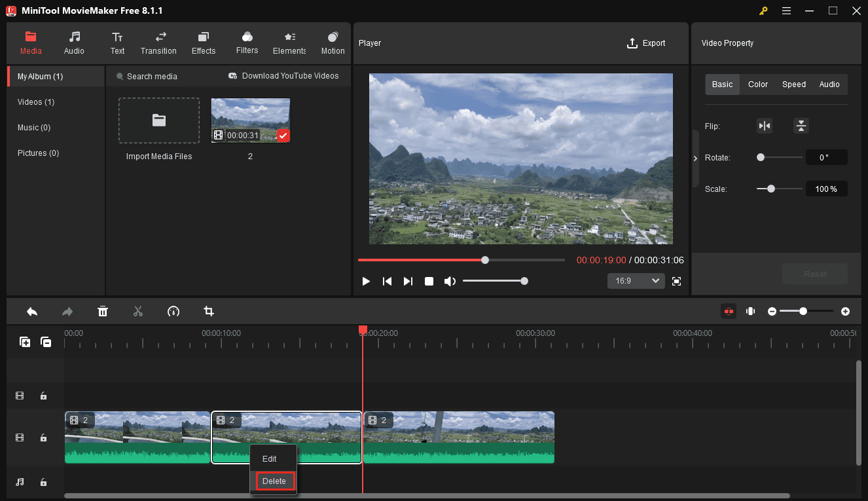Screen dimensions: 868x501
Task: Toggle the timeline snapping magnet button
Action: 729,312
